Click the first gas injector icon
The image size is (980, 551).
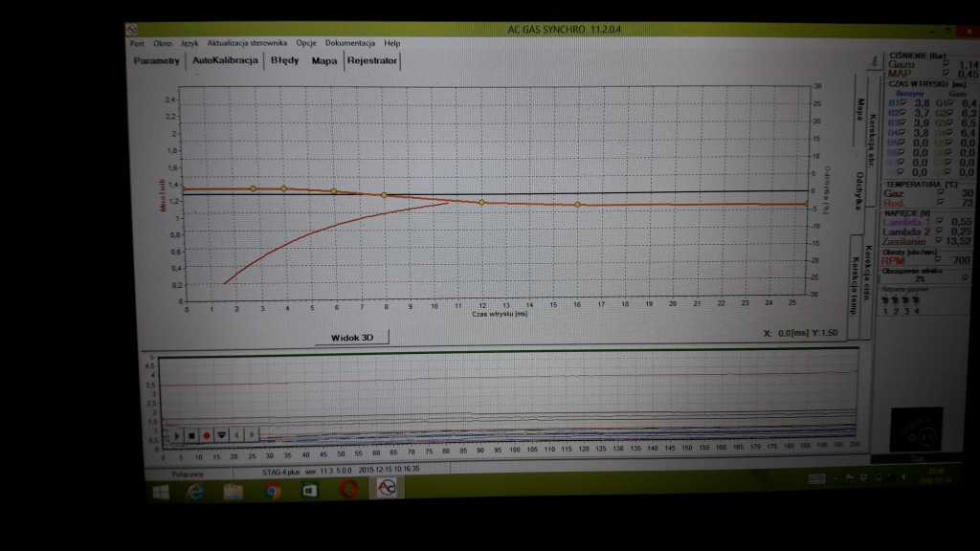click(884, 298)
